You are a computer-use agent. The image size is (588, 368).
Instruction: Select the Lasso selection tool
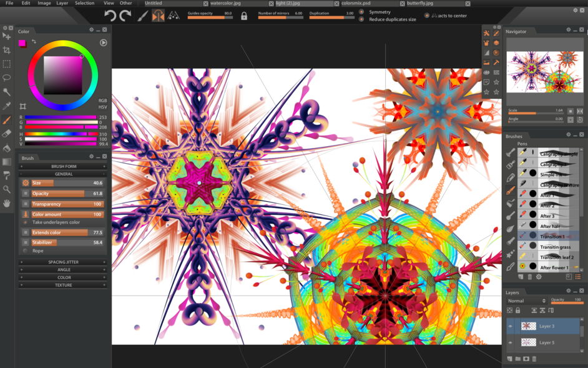point(7,77)
